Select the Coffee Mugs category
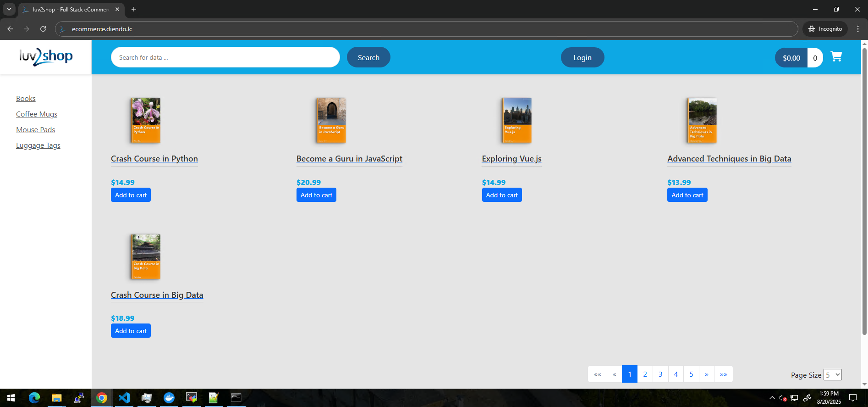The image size is (868, 407). coord(37,114)
